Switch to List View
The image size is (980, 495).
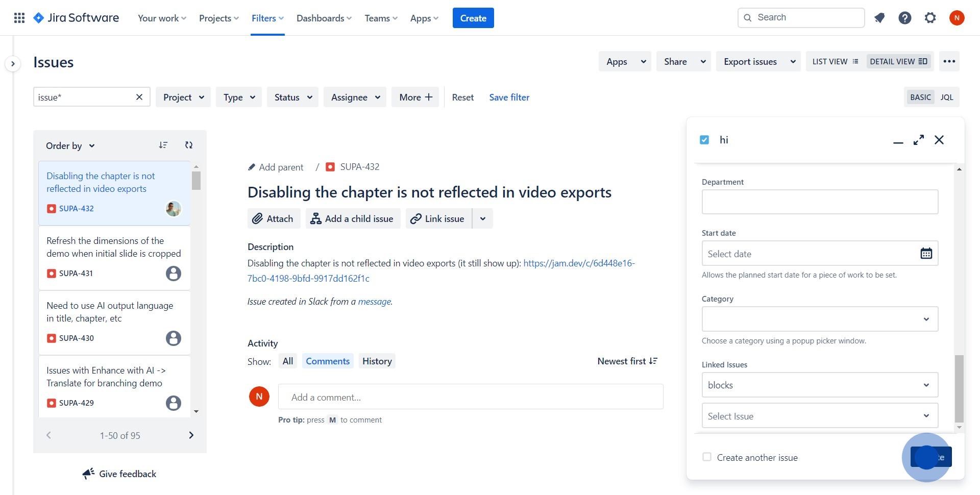tap(835, 62)
